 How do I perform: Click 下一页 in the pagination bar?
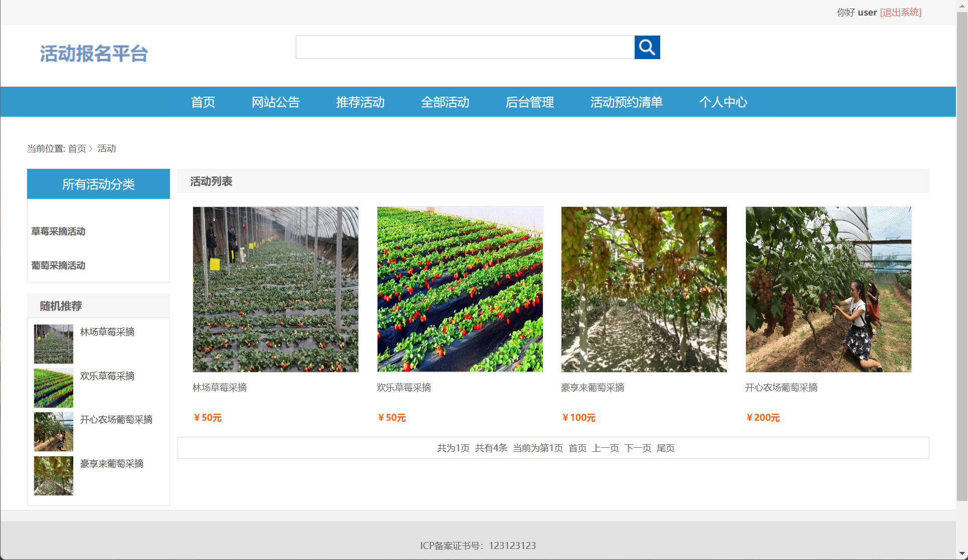638,448
